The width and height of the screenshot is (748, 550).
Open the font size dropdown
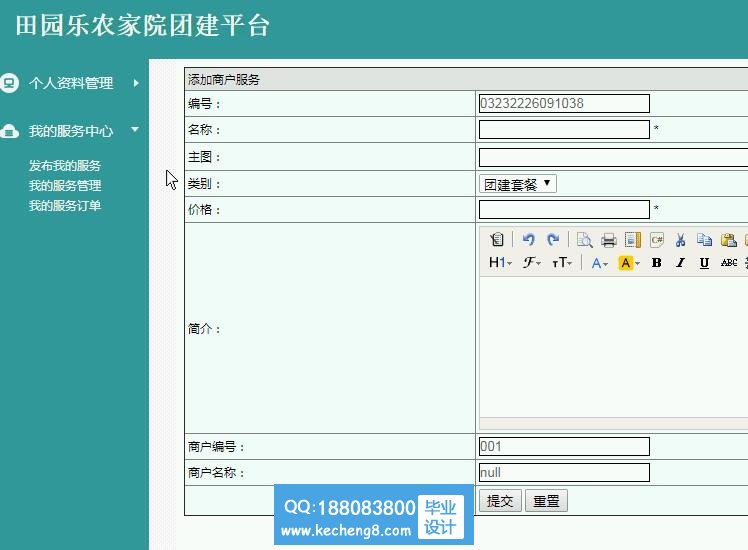562,262
